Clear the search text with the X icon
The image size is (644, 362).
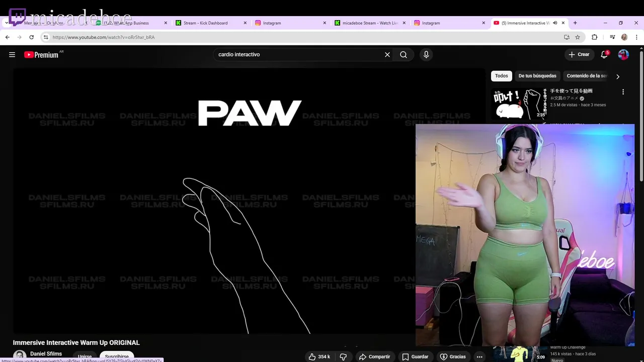point(387,55)
